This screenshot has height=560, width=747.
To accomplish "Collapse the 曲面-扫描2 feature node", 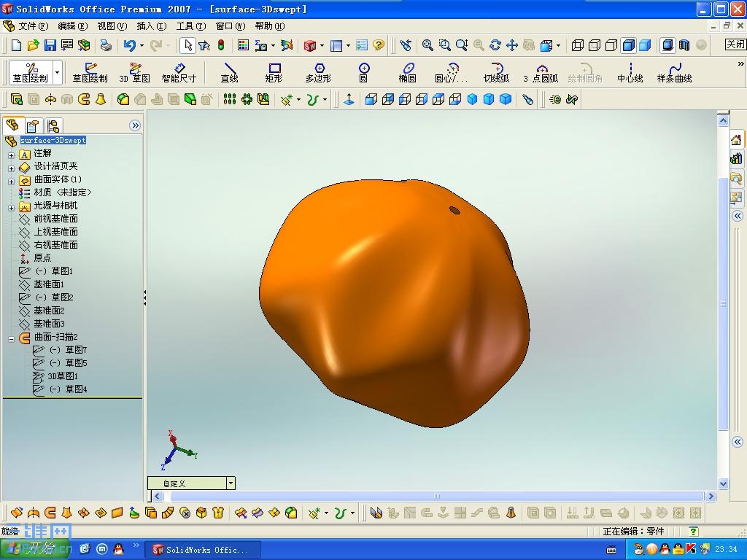I will tap(12, 339).
